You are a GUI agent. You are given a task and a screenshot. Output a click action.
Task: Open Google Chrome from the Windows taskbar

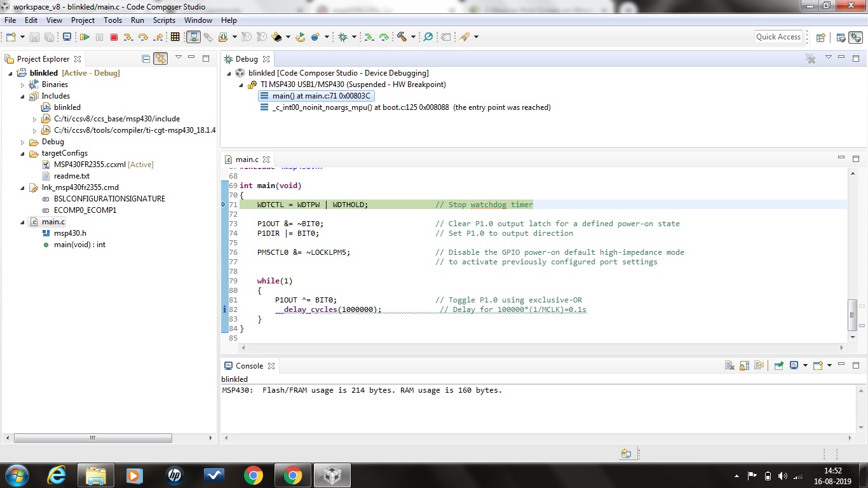[x=254, y=475]
